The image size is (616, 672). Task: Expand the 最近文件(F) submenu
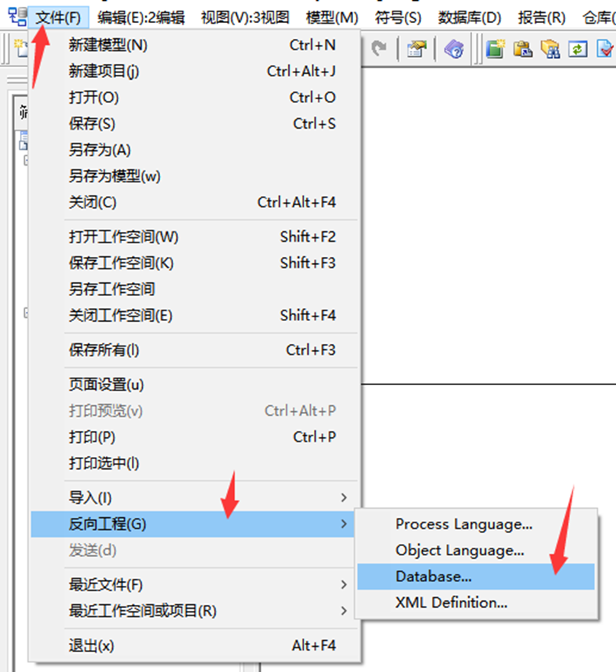click(x=194, y=585)
